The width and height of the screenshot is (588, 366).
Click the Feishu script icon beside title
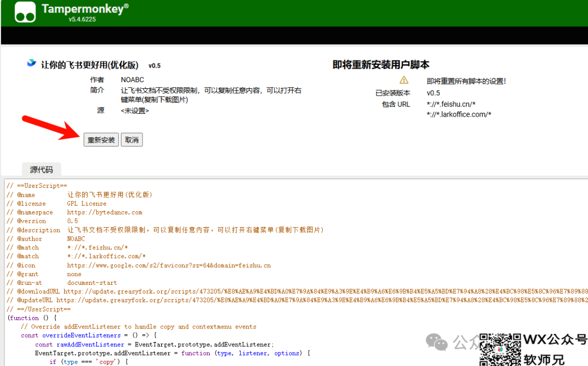point(32,63)
